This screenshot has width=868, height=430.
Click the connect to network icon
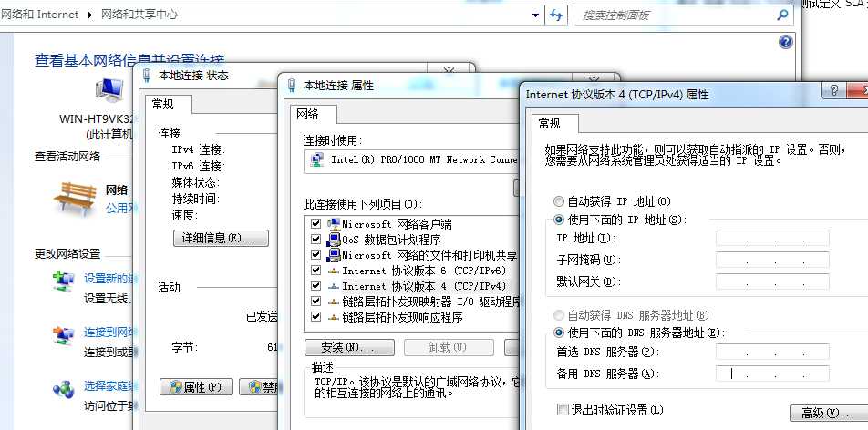point(64,336)
